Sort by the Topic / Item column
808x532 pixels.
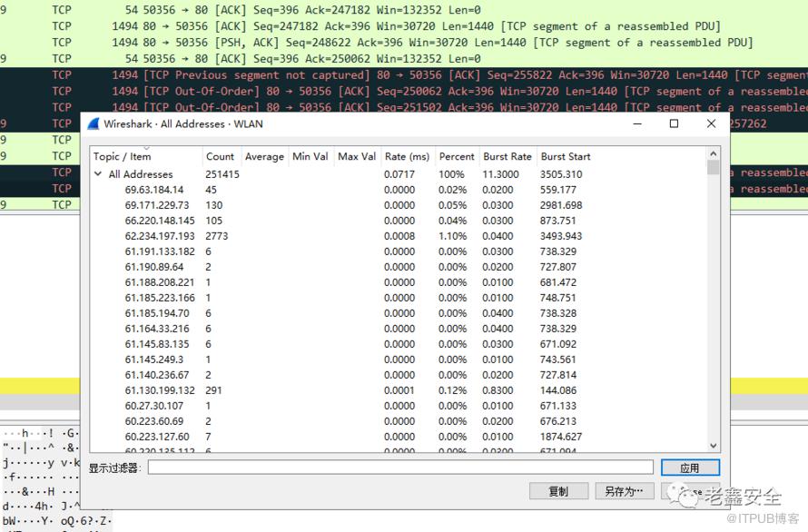point(123,156)
